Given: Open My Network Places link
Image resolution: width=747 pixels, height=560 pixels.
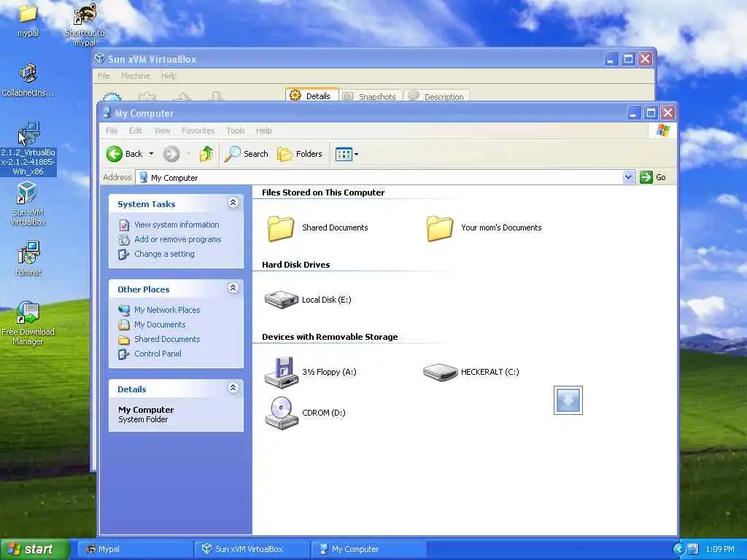Looking at the screenshot, I should tap(167, 309).
